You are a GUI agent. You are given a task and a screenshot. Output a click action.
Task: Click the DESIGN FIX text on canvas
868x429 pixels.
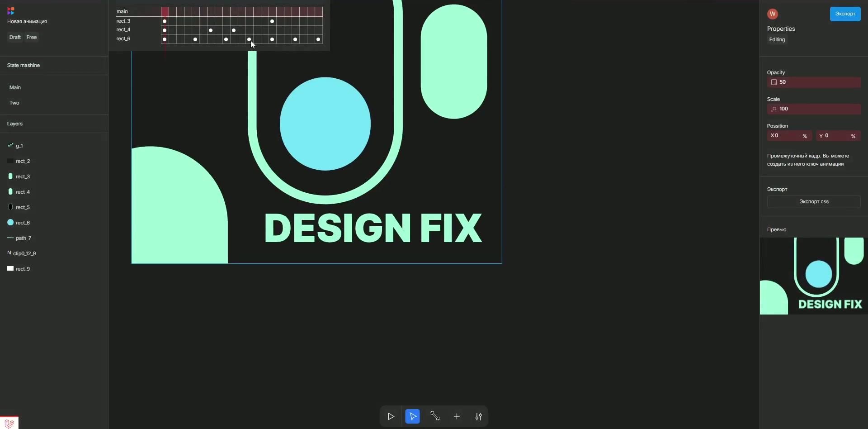point(373,228)
